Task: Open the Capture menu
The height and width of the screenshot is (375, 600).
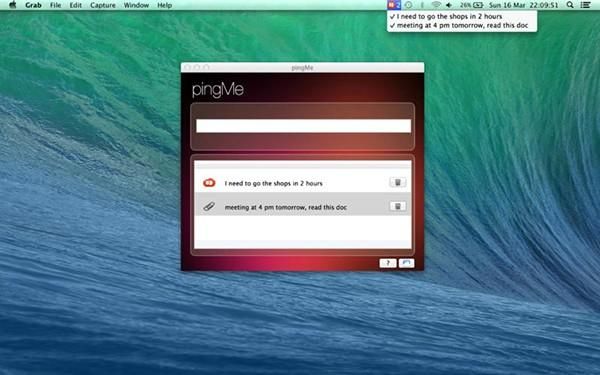Action: [x=103, y=5]
